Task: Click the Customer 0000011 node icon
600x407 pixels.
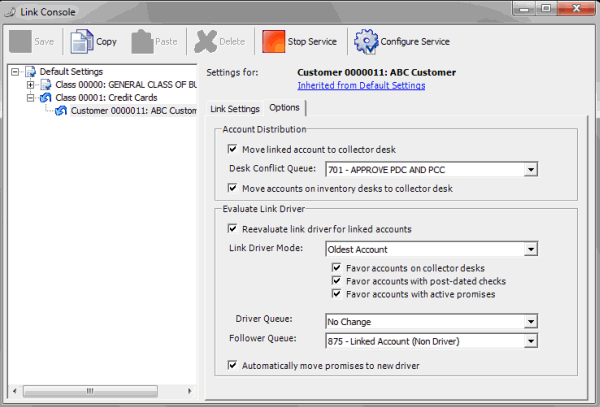Action: click(x=61, y=111)
